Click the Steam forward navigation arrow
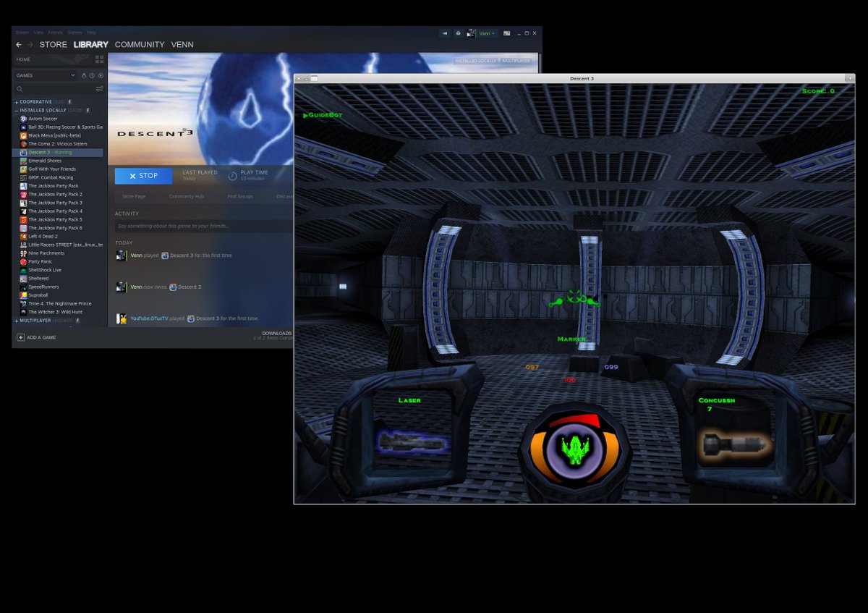Screen dimensions: 868x613 [x=30, y=45]
